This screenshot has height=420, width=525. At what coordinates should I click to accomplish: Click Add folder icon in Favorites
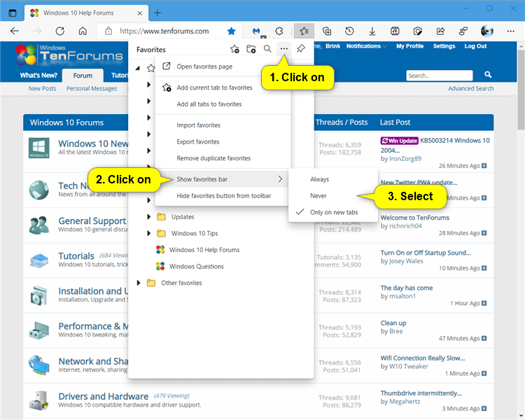click(x=251, y=49)
